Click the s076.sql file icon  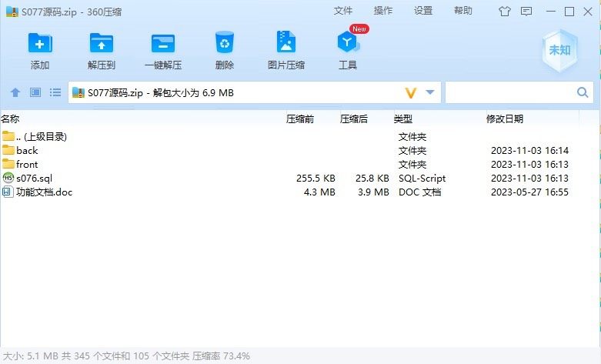tap(8, 178)
